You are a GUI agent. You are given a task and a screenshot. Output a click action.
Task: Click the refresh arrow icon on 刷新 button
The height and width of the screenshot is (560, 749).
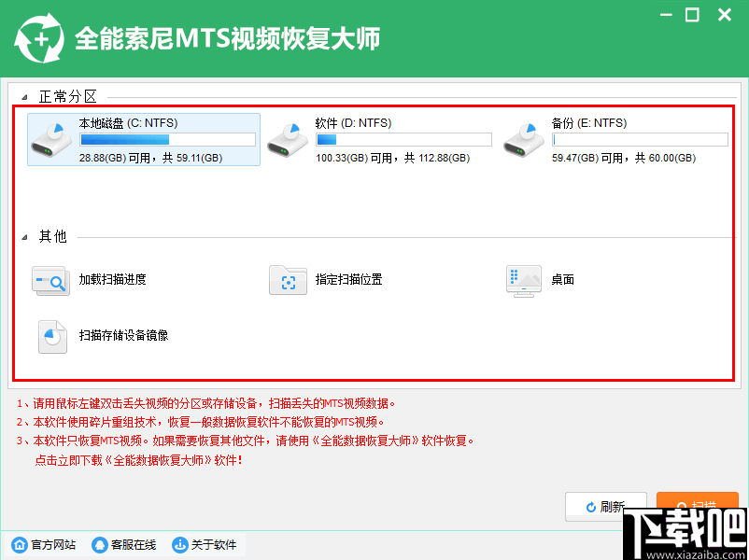591,507
